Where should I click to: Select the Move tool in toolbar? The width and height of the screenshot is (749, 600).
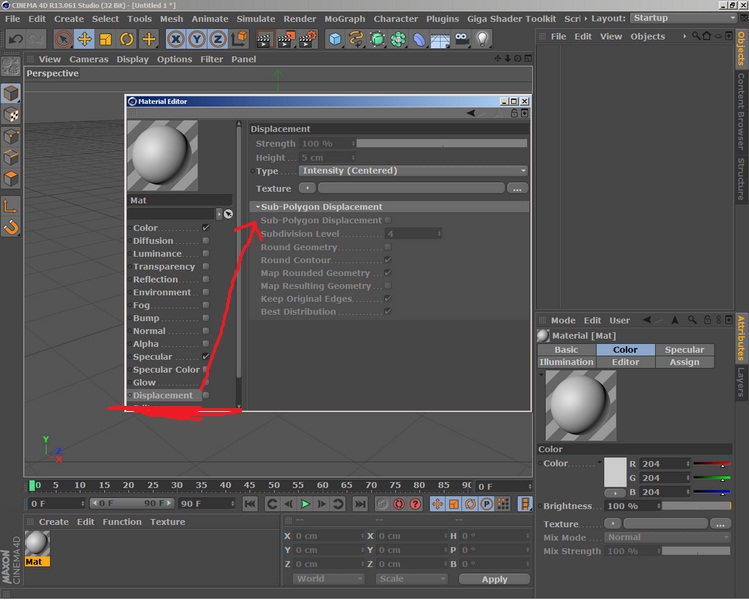point(84,39)
